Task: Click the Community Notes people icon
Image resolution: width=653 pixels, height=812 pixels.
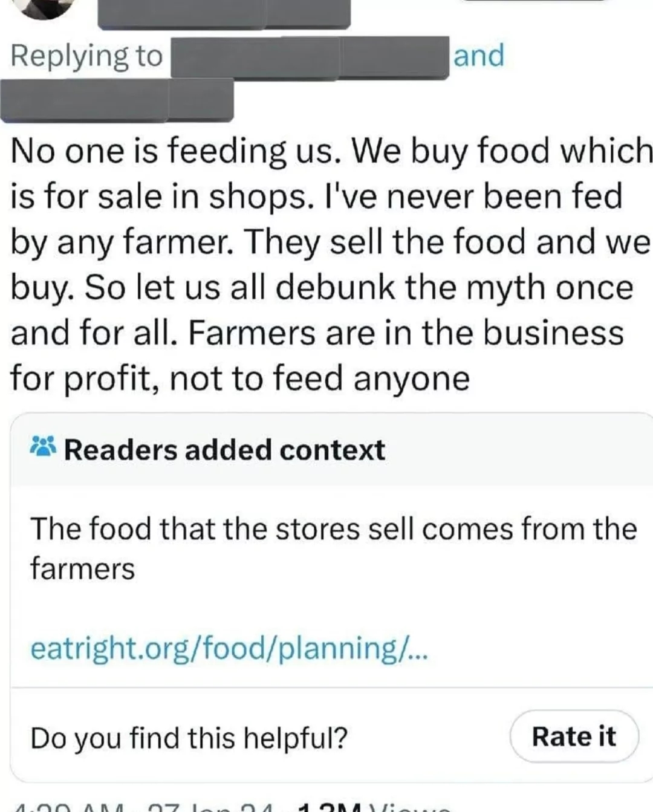Action: (44, 447)
